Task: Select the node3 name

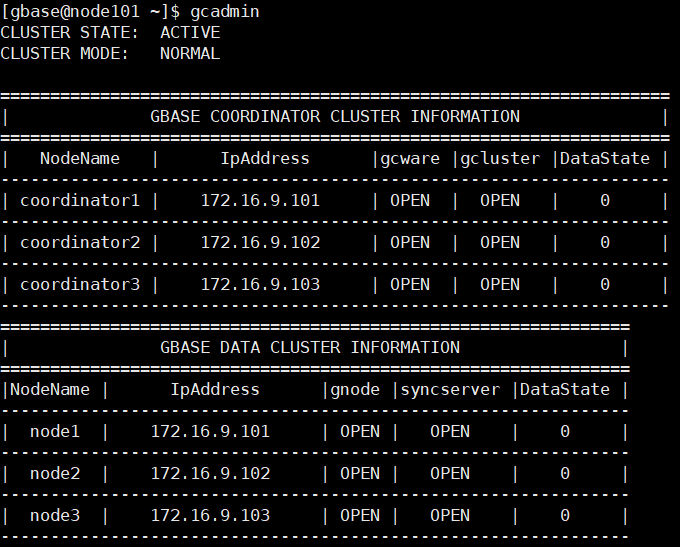Action: coord(55,516)
